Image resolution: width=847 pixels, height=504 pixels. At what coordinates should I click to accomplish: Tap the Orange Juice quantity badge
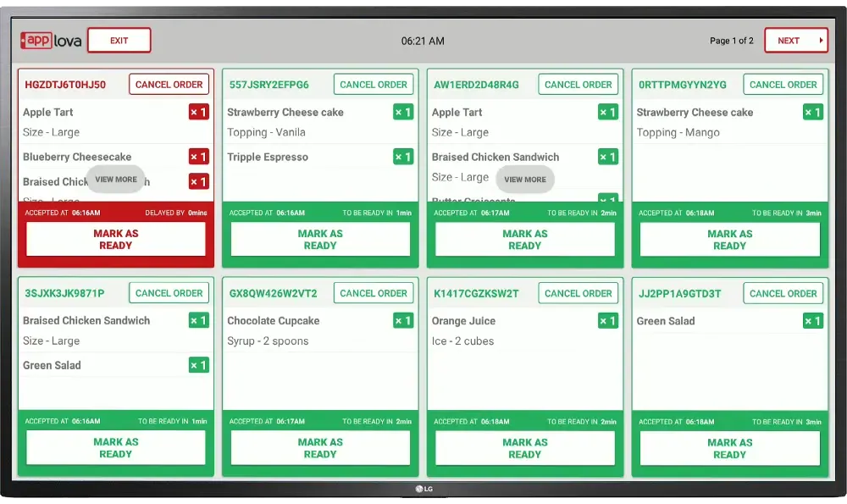click(x=607, y=321)
